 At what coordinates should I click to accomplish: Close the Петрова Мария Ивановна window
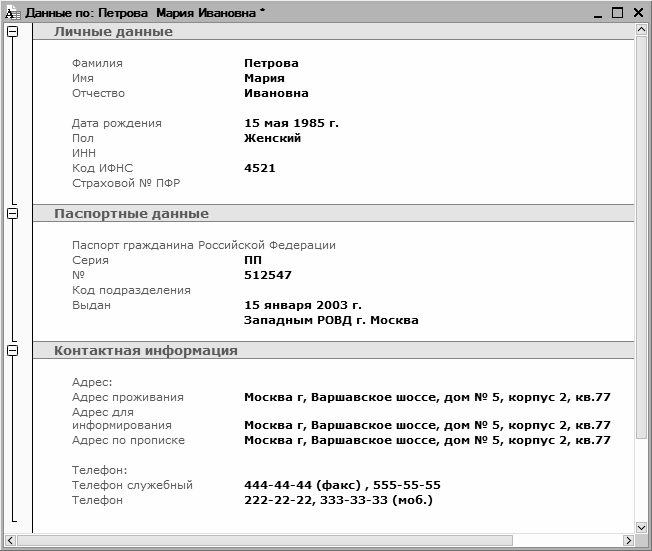pyautogui.click(x=638, y=12)
